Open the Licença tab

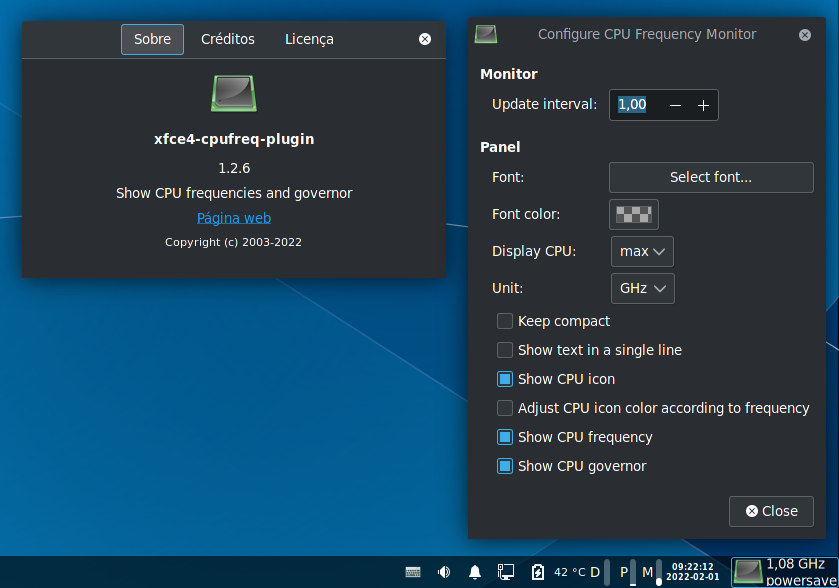point(309,39)
